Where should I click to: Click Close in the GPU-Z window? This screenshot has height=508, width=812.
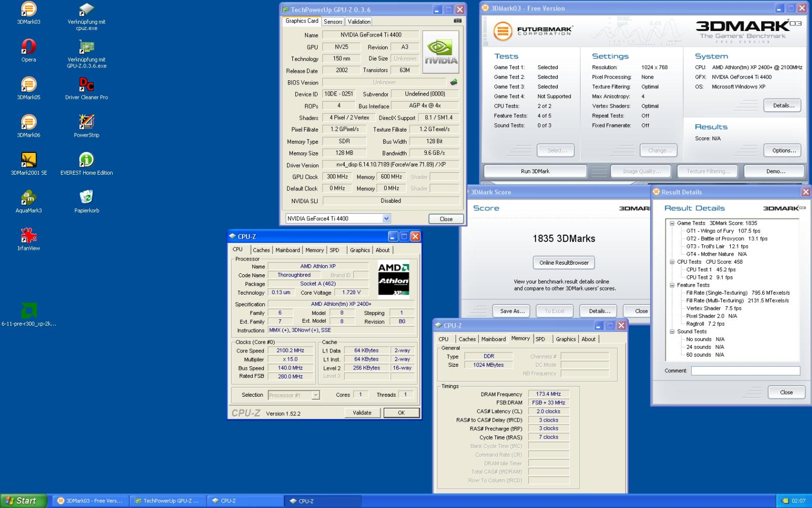pos(446,219)
